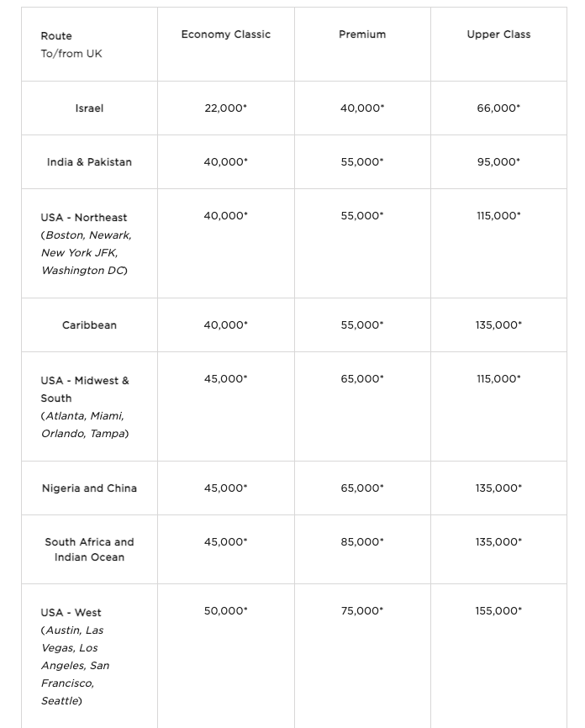
Task: Click South Africa and Indian Ocean cell
Action: click(89, 549)
